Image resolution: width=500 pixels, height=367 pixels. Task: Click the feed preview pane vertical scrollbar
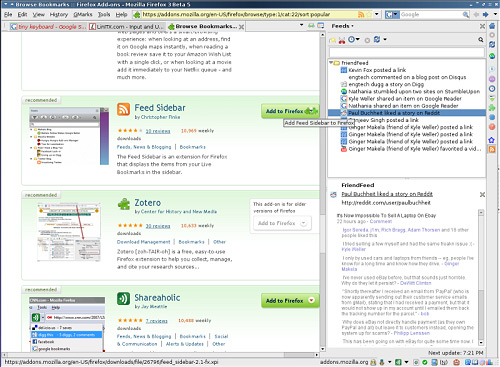[481, 277]
